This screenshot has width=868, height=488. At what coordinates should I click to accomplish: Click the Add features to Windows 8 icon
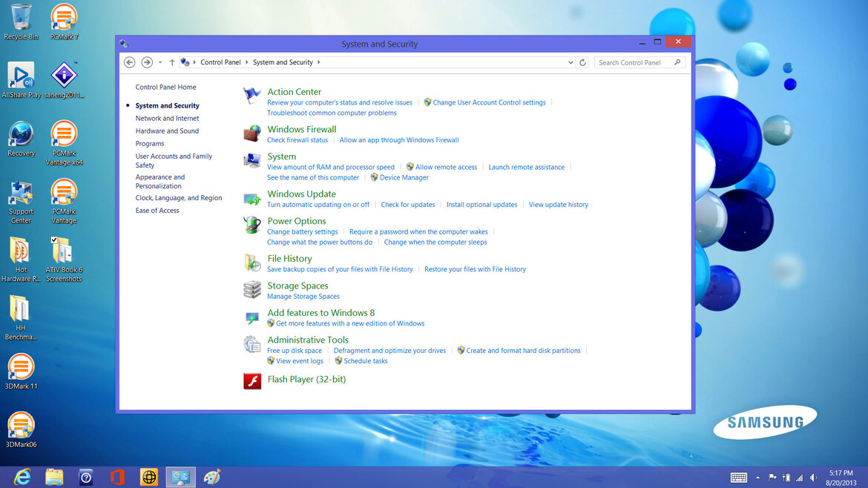pos(252,317)
